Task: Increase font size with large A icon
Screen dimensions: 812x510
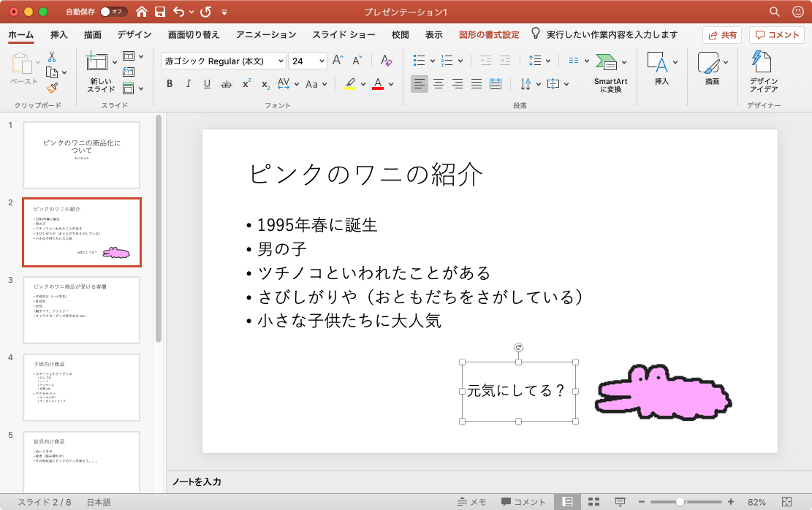Action: (338, 61)
